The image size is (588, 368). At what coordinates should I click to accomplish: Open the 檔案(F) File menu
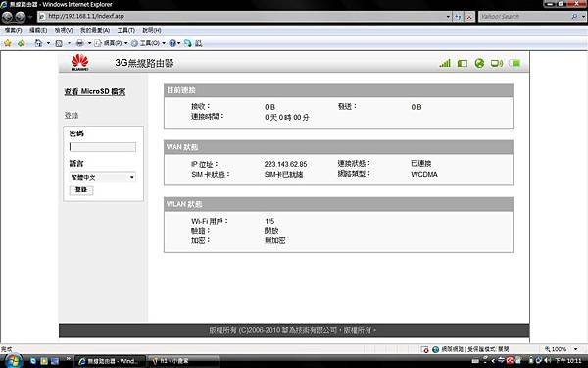coord(13,30)
